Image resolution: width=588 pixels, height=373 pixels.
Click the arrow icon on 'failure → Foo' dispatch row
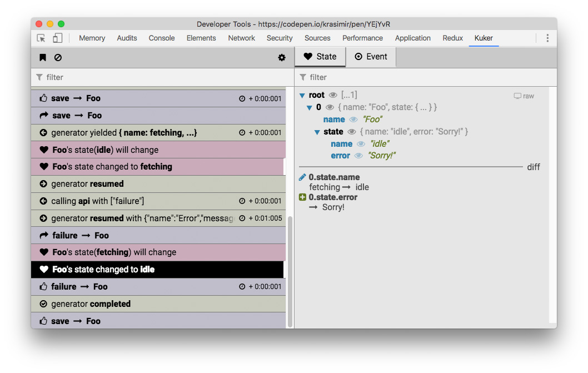(44, 235)
